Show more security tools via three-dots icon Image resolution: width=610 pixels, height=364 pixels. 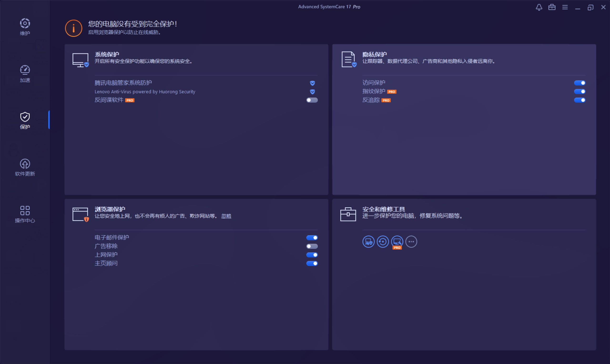tap(411, 242)
